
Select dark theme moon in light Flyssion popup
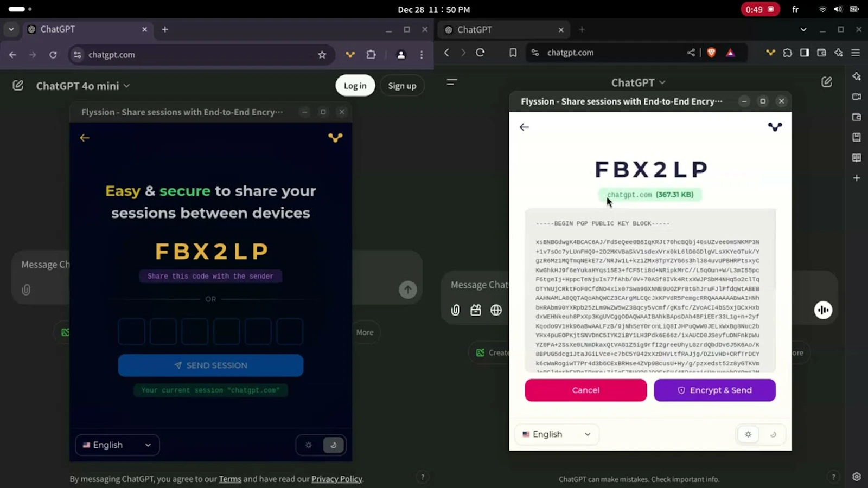pyautogui.click(x=773, y=434)
